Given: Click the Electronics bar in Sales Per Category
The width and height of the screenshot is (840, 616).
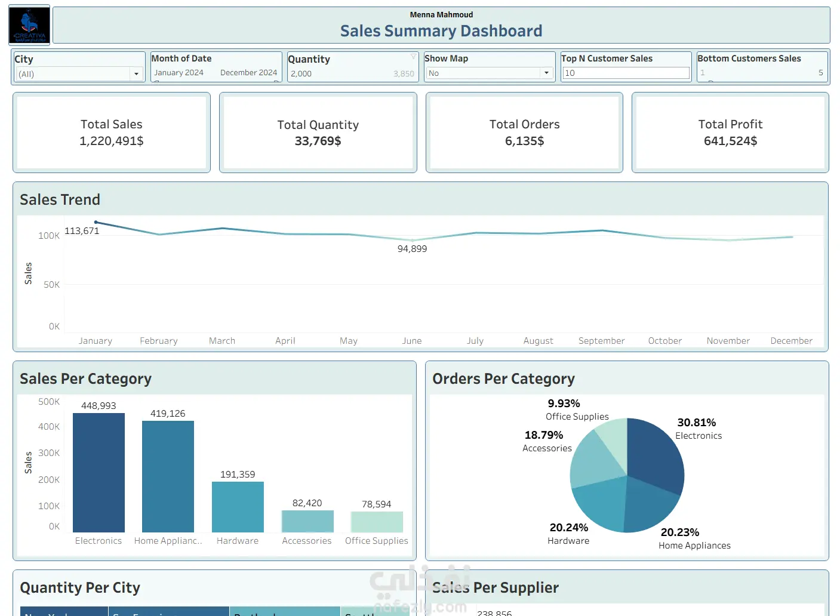Looking at the screenshot, I should pyautogui.click(x=99, y=473).
